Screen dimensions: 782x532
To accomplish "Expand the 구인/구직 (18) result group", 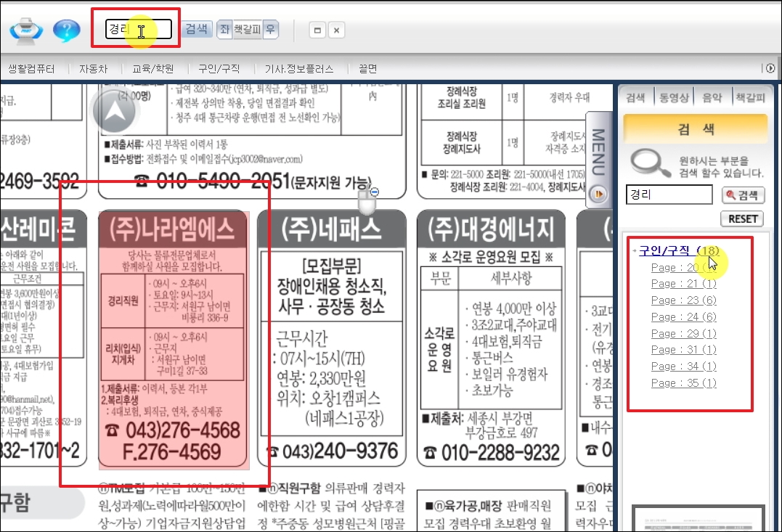I will (x=679, y=250).
